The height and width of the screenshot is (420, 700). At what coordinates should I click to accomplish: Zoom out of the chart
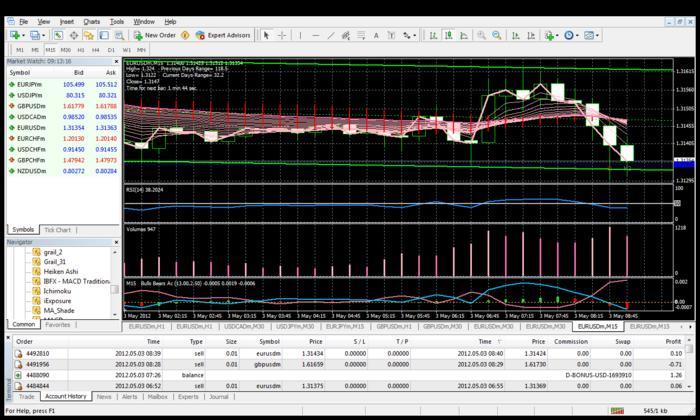(496, 35)
